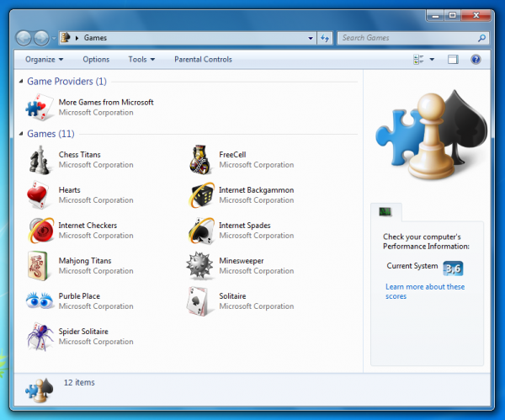505x420 pixels.
Task: Select More Games from Microsoft label
Action: point(106,102)
